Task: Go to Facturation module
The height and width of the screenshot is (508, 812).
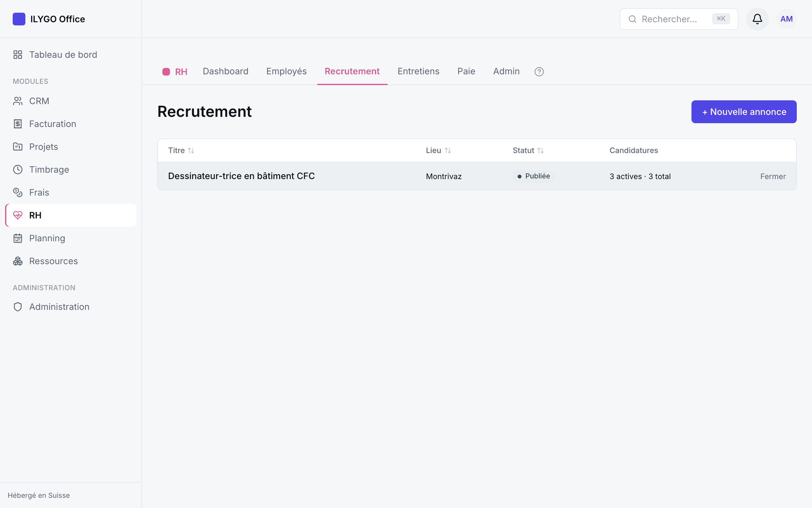Action: pos(71,124)
